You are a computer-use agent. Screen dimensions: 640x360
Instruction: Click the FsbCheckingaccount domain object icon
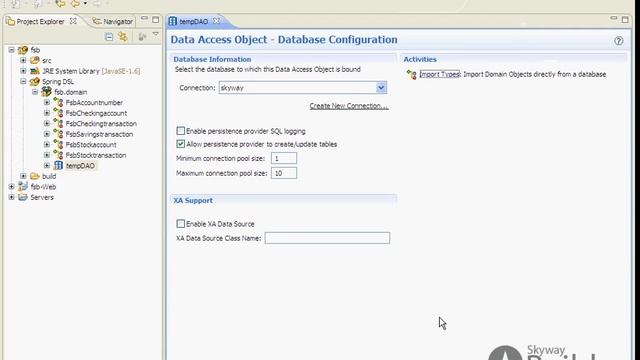coord(58,113)
